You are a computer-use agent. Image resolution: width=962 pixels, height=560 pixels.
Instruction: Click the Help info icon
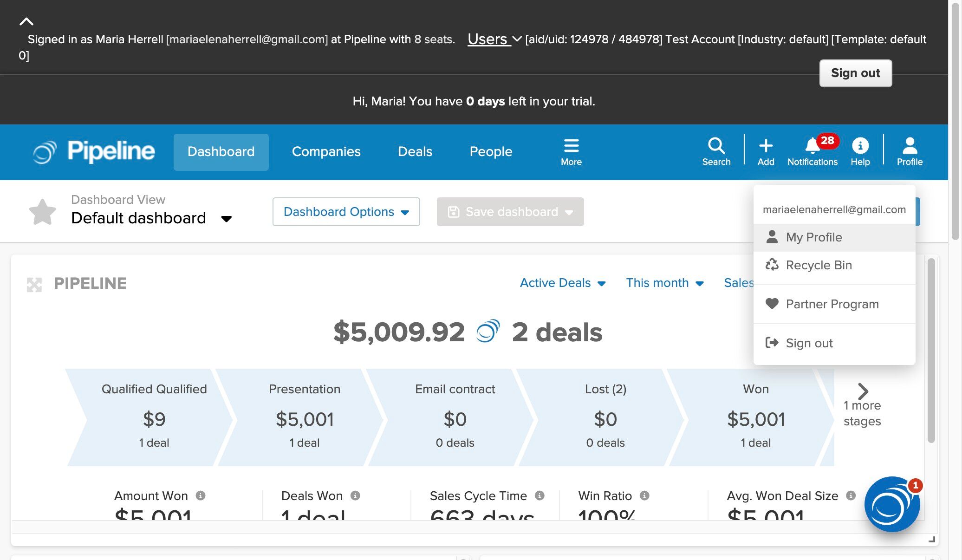[860, 146]
